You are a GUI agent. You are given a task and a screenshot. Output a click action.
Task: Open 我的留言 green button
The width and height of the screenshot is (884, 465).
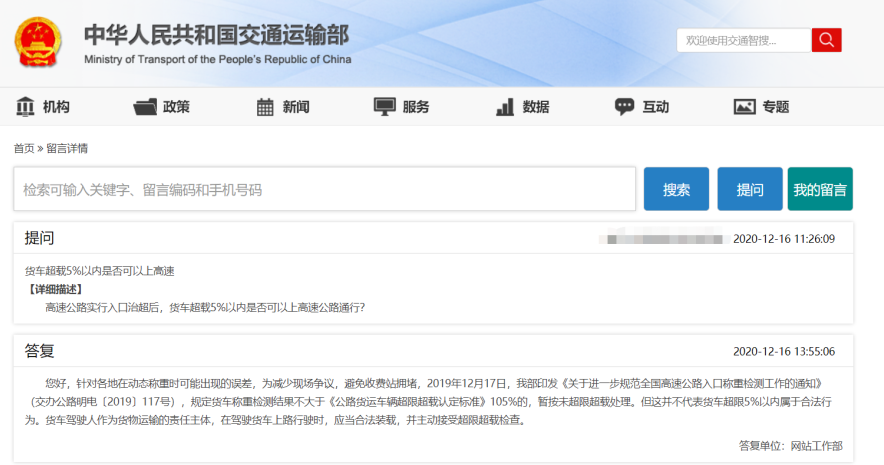(820, 189)
